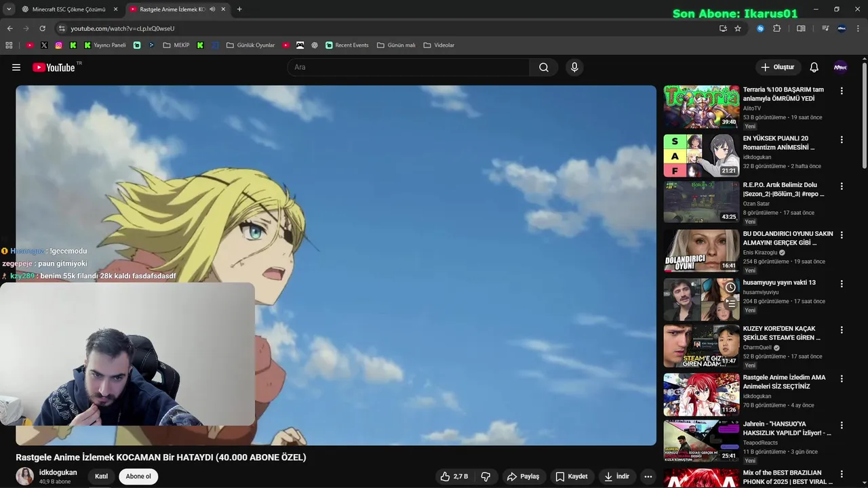Click the Oluştur create button
This screenshot has width=868, height=488.
778,67
